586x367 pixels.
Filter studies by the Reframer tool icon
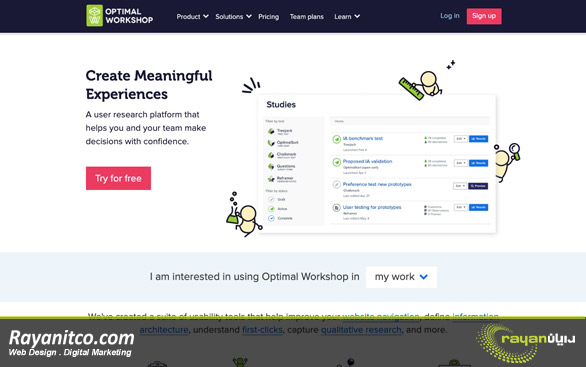click(271, 179)
